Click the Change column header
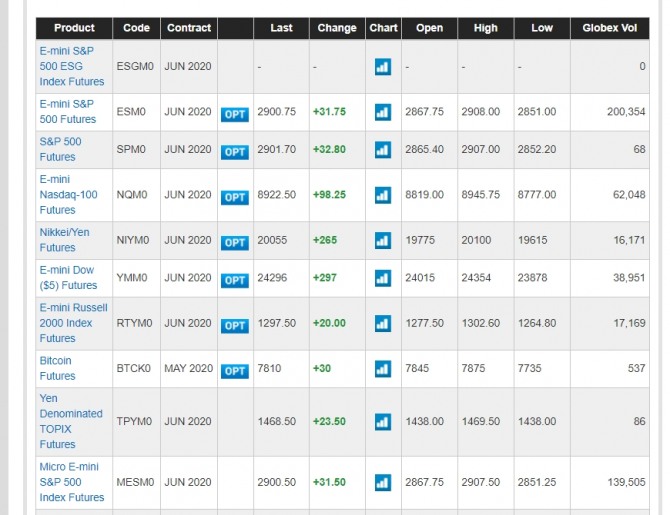 337,28
